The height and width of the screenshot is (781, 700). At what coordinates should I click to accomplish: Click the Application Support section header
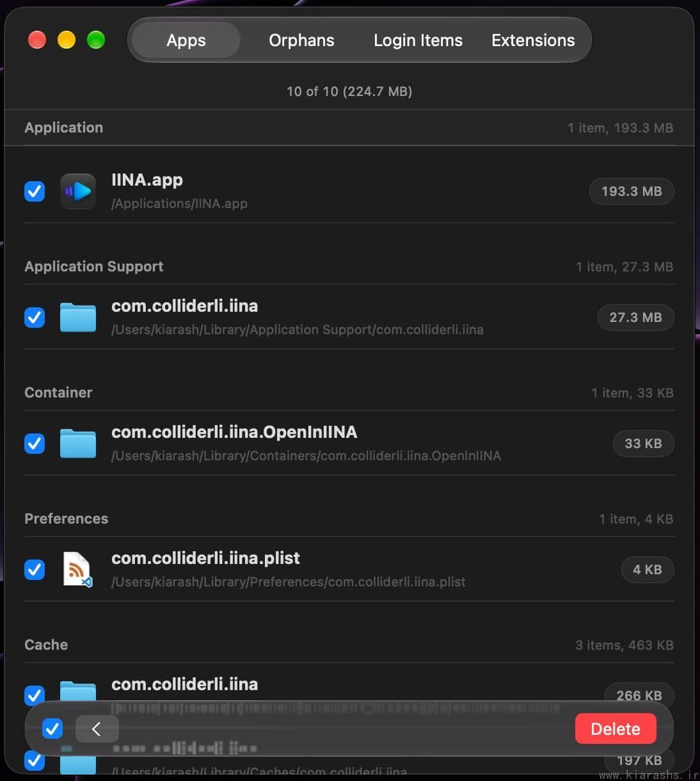click(x=93, y=266)
